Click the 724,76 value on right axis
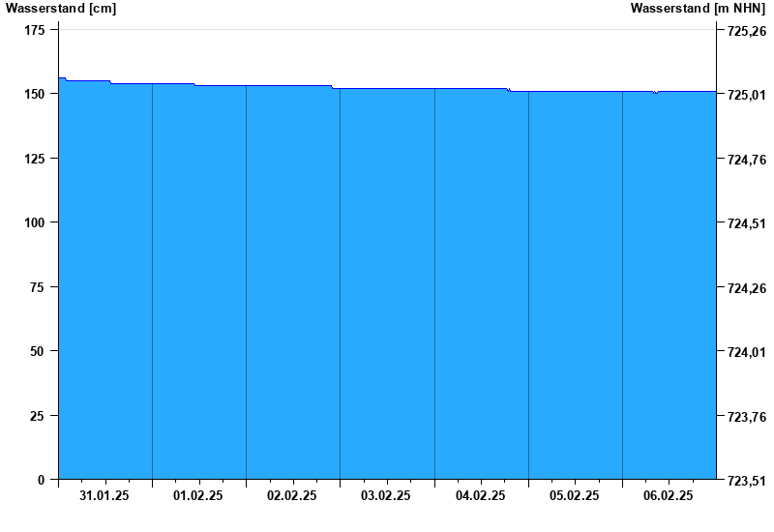 (x=747, y=160)
